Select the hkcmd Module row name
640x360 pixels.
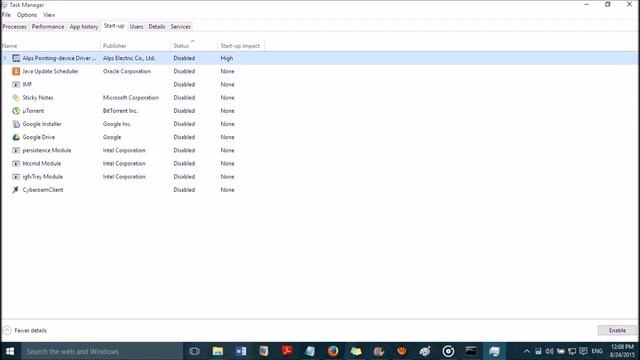click(x=42, y=164)
